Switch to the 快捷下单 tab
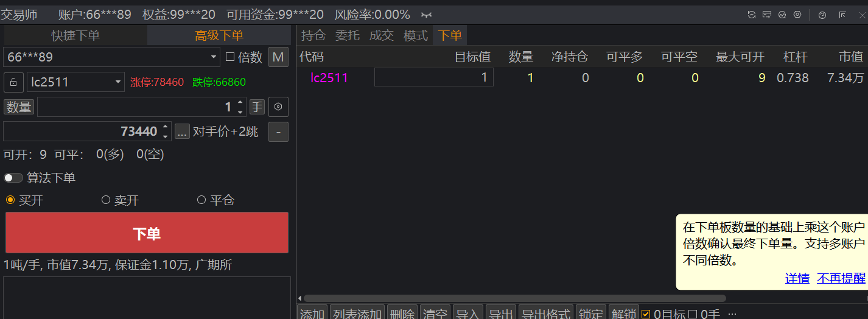The width and height of the screenshot is (868, 319). click(x=75, y=35)
